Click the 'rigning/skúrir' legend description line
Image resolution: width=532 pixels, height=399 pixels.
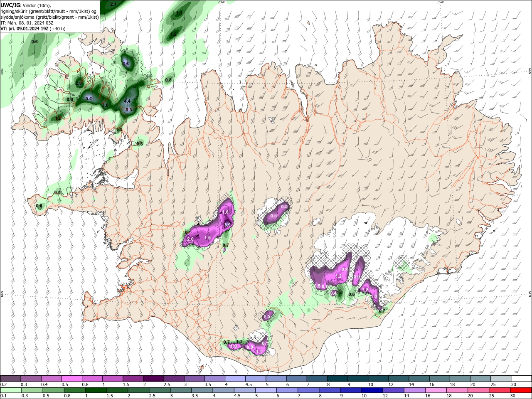pos(49,11)
